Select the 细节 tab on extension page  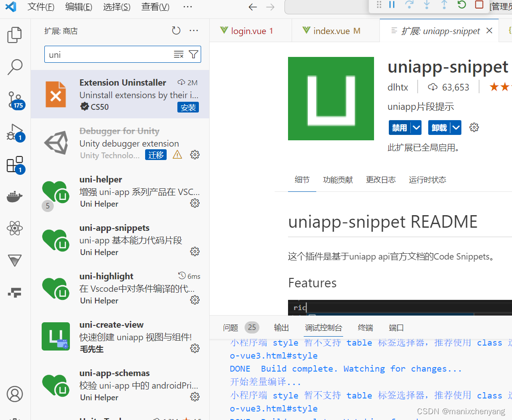pyautogui.click(x=302, y=180)
